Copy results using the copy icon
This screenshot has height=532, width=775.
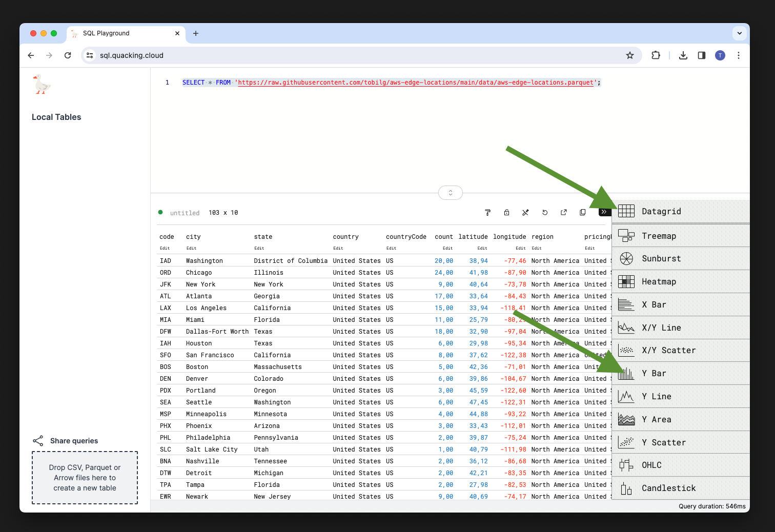[582, 212]
